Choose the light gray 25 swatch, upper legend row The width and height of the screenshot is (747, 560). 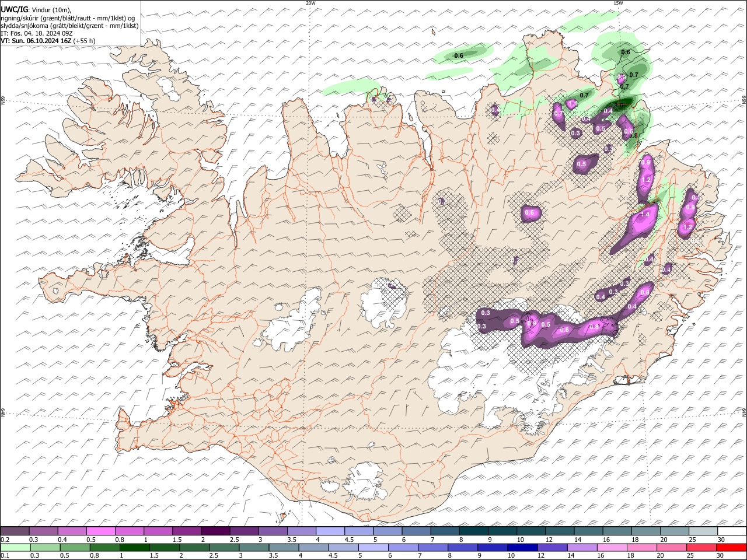(703, 531)
